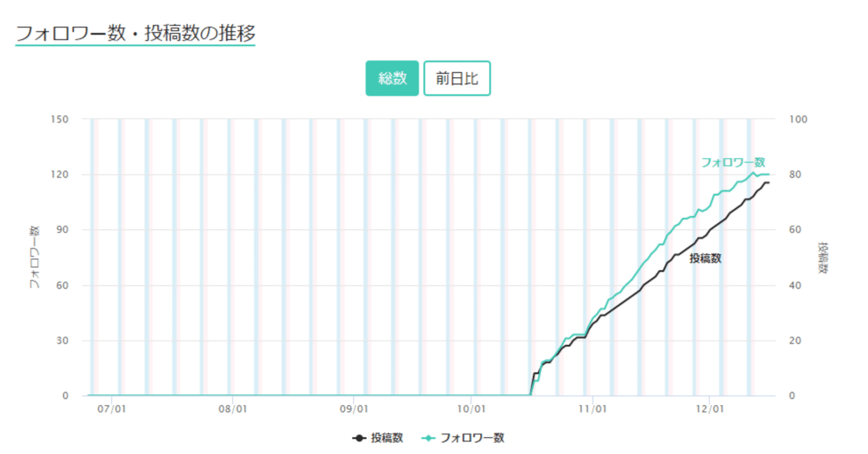This screenshot has height=454, width=868.
Task: Switch to the 前日比 daily change view
Action: click(x=456, y=79)
